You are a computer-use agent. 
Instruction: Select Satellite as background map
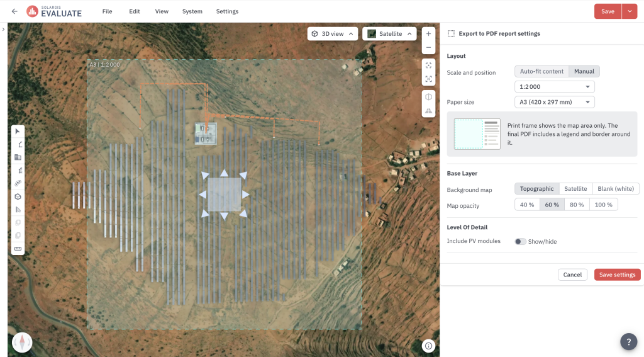[575, 188]
